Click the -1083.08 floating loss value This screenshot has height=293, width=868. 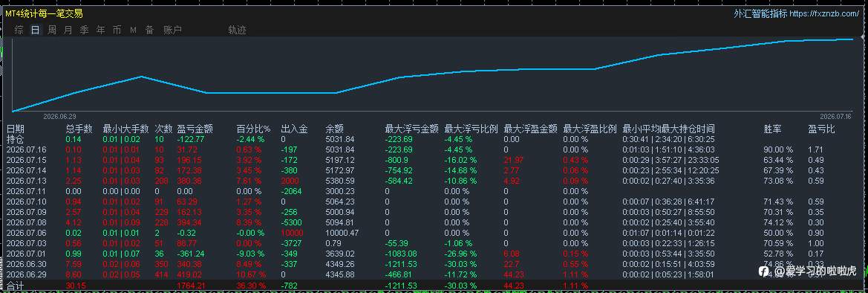(x=402, y=254)
